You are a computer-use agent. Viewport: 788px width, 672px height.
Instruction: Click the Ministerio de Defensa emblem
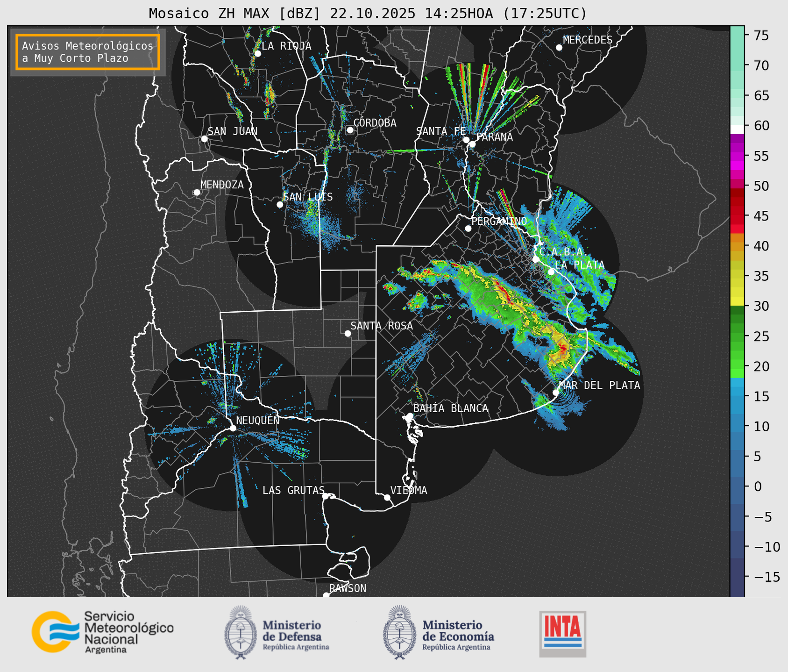[241, 632]
